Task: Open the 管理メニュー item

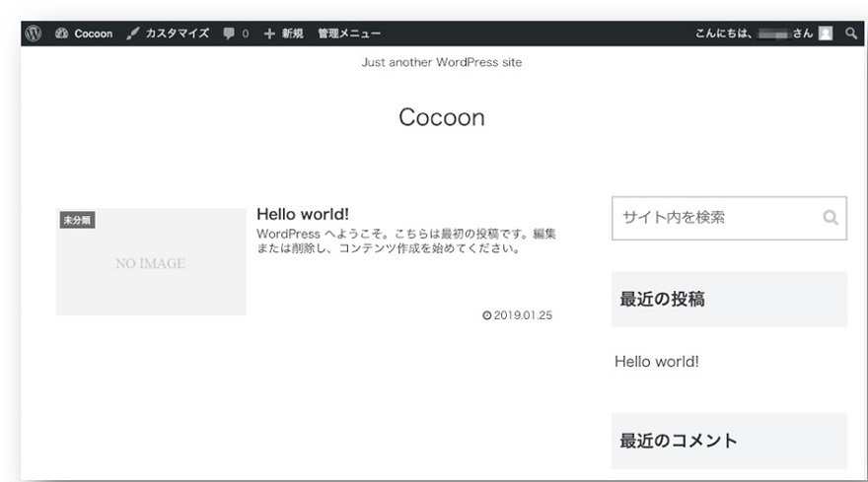Action: point(349,34)
